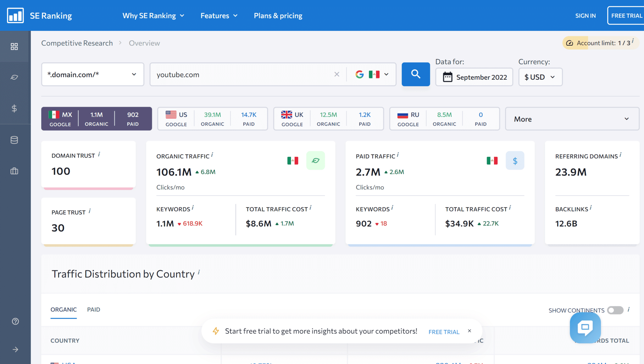Click the Free Trial button in header
Screen dimensions: 644x364
click(626, 15)
